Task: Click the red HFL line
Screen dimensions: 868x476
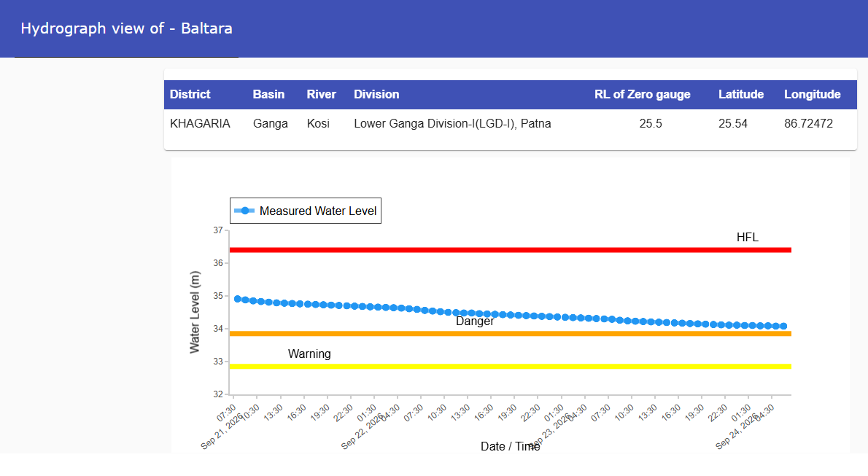Action: click(x=510, y=250)
